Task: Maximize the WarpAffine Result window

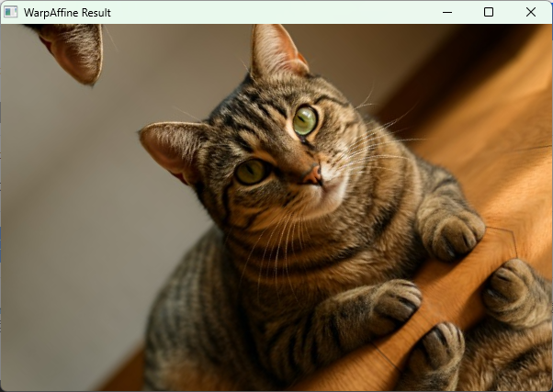Action: [489, 12]
